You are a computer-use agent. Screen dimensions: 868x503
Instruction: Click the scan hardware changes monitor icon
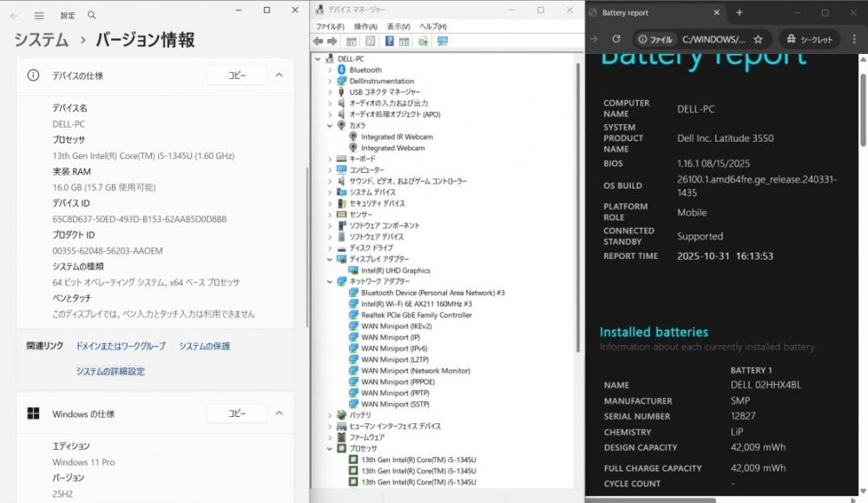point(443,41)
